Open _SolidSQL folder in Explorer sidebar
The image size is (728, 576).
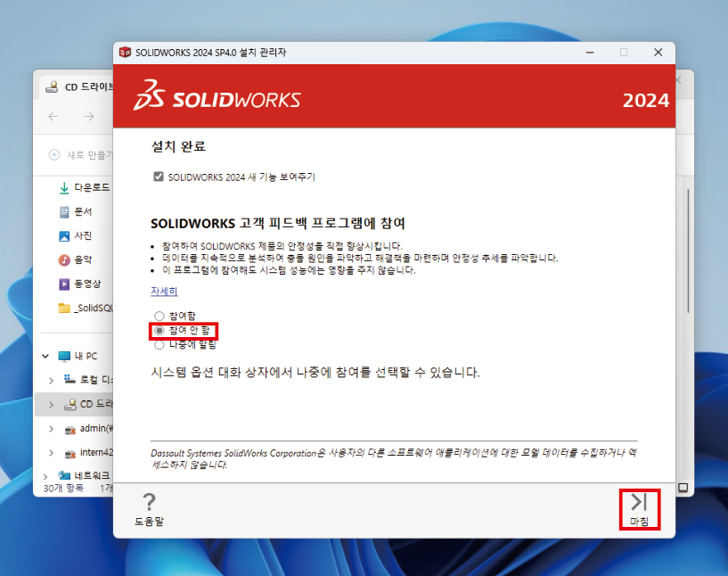85,308
